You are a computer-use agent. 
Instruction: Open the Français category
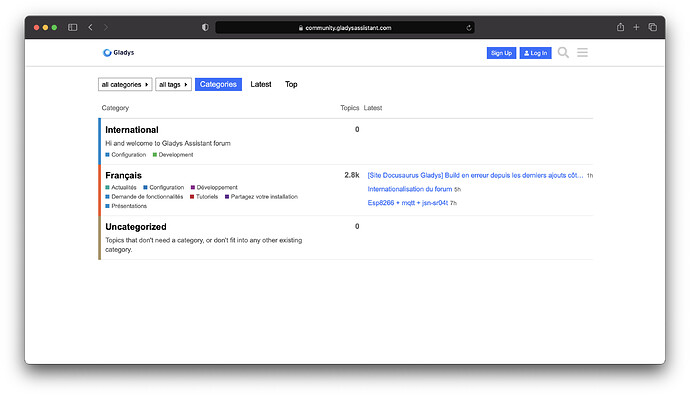(x=123, y=176)
